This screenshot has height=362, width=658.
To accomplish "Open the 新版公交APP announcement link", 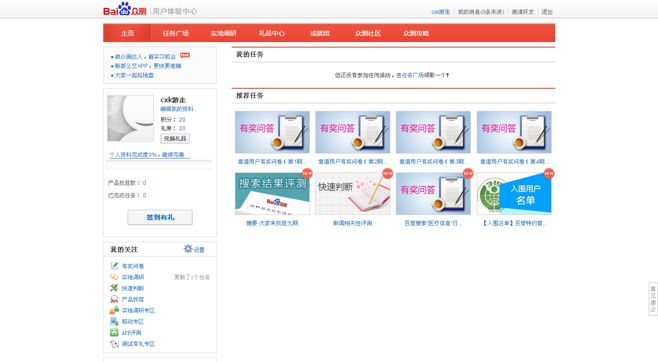I will tap(148, 66).
